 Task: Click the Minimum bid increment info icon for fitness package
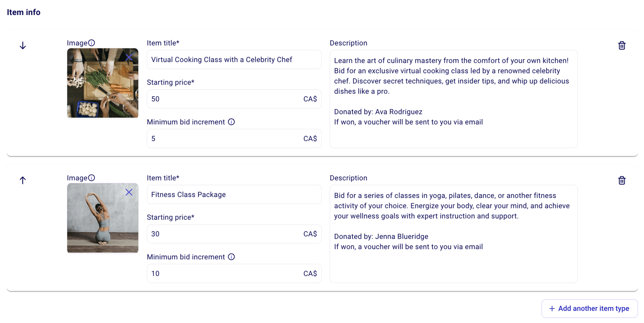(231, 256)
